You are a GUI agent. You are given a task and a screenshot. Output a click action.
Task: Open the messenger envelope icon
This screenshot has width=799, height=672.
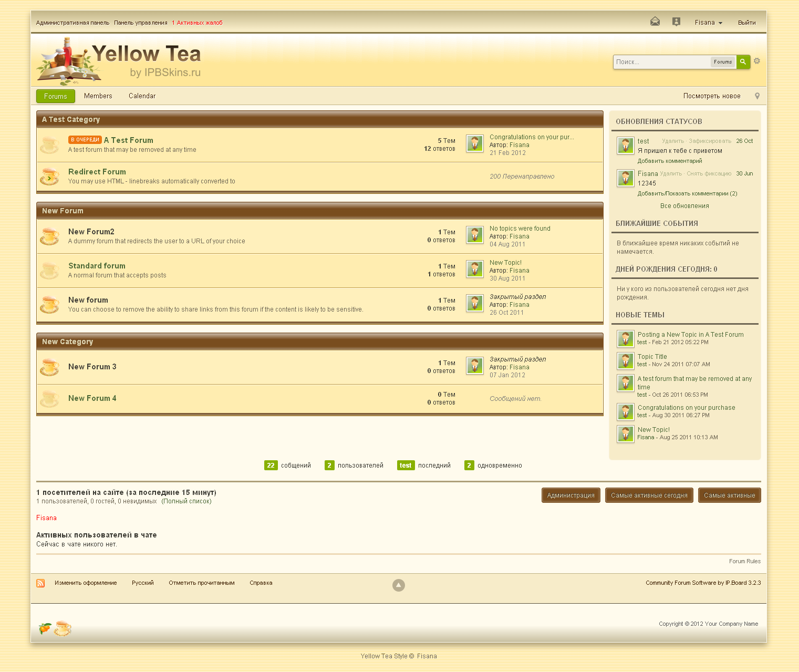[x=655, y=22]
